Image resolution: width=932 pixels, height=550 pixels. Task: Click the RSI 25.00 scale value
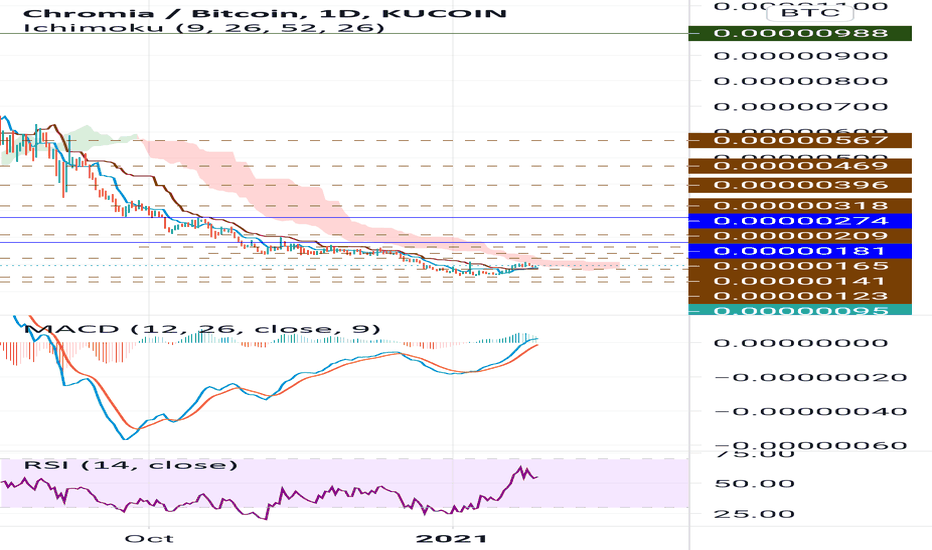pyautogui.click(x=754, y=514)
